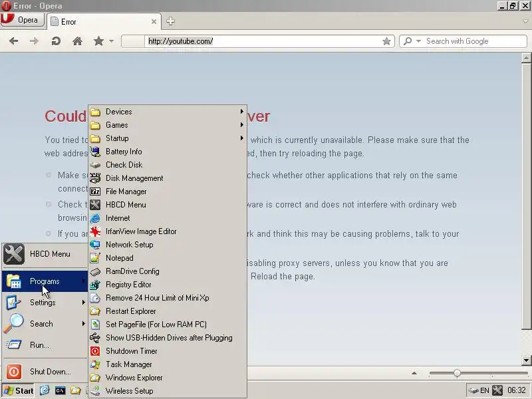Reload the page via toolbar icon
This screenshot has height=399, width=532.
coord(56,41)
